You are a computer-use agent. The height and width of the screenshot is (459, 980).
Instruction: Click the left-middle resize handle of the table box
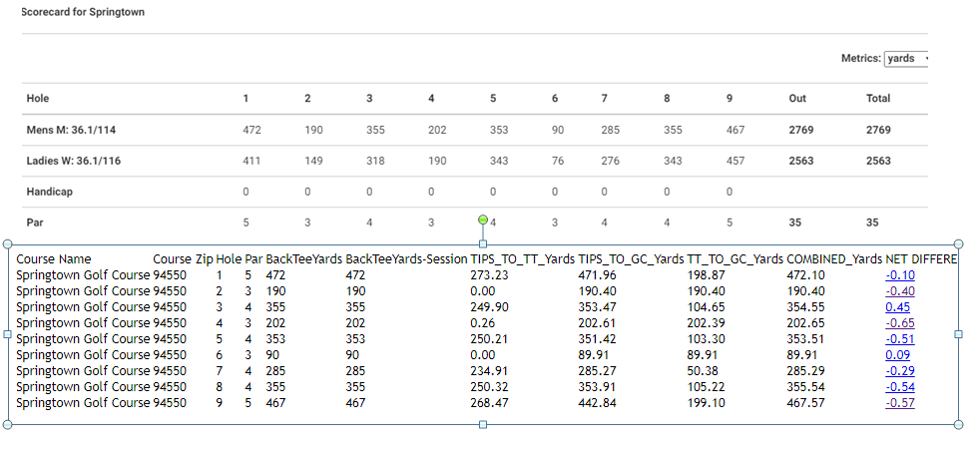8,334
